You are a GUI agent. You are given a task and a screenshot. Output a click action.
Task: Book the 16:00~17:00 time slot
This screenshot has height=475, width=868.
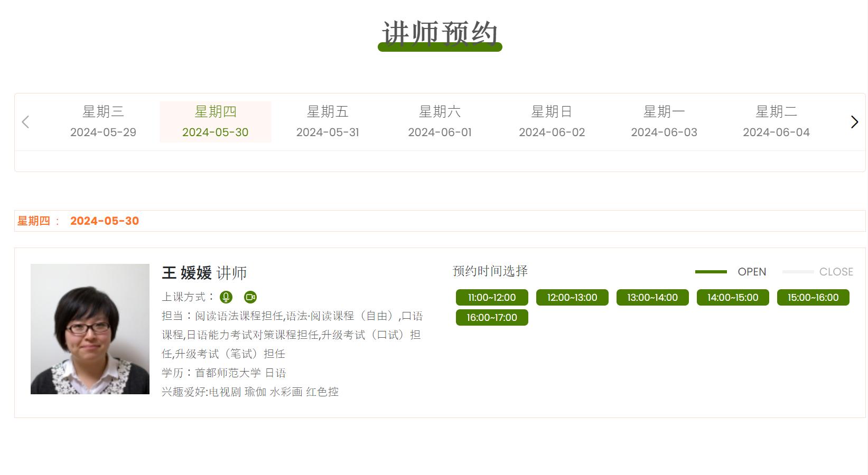pos(492,317)
